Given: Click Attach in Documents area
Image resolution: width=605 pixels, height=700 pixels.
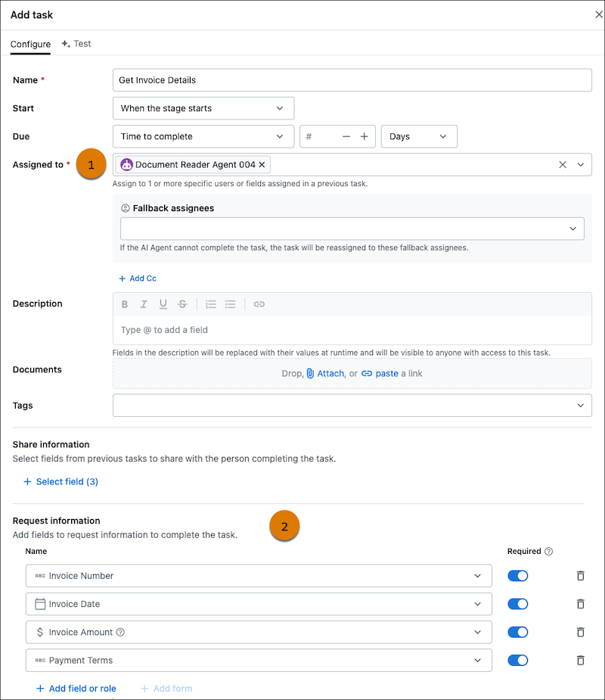Looking at the screenshot, I should point(326,373).
